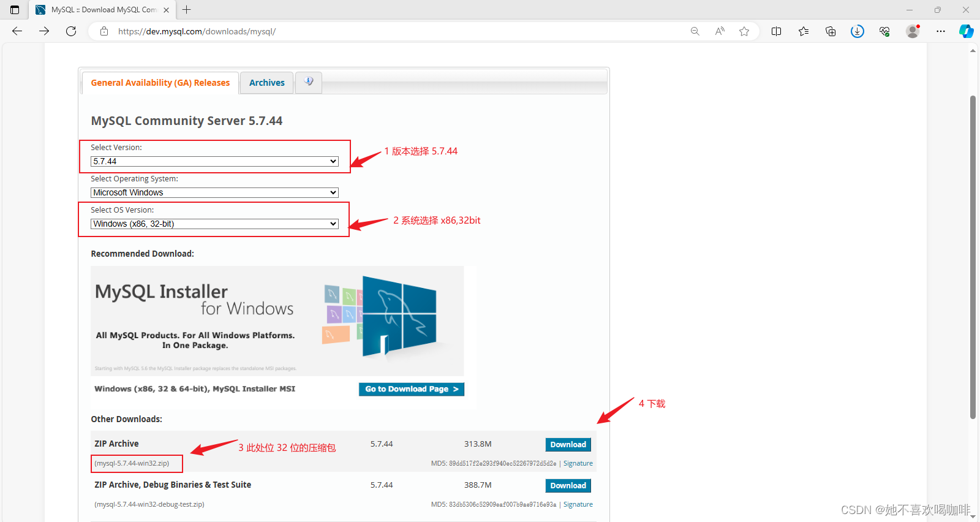Add this page to favorites star
Screen dimensions: 980x522
(x=744, y=31)
